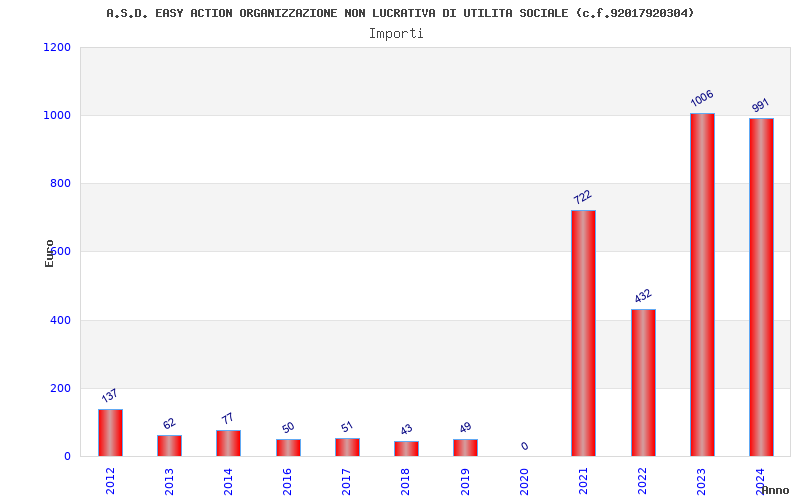This screenshot has height=500, width=800.
Task: Click the 50 value label
Action: tap(288, 427)
